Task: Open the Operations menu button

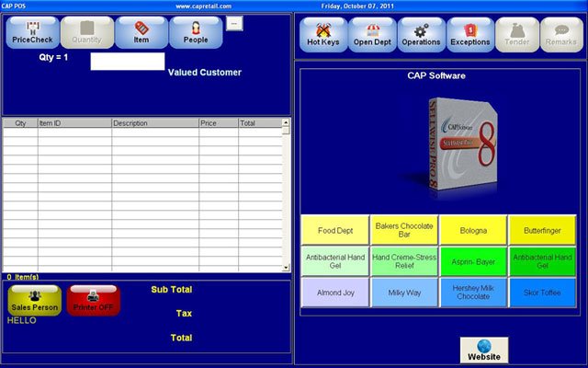Action: pos(421,35)
